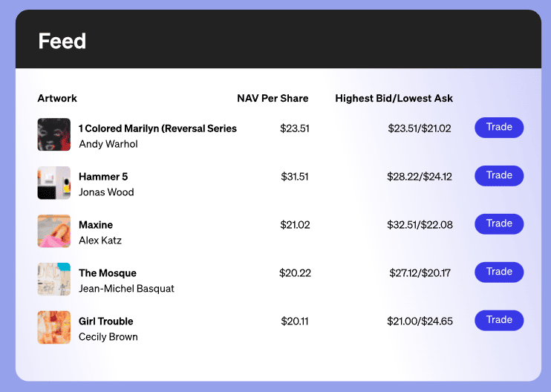Open the Hammer 5 artwork thumbnail
Viewport: 551px width, 392px height.
[x=54, y=183]
